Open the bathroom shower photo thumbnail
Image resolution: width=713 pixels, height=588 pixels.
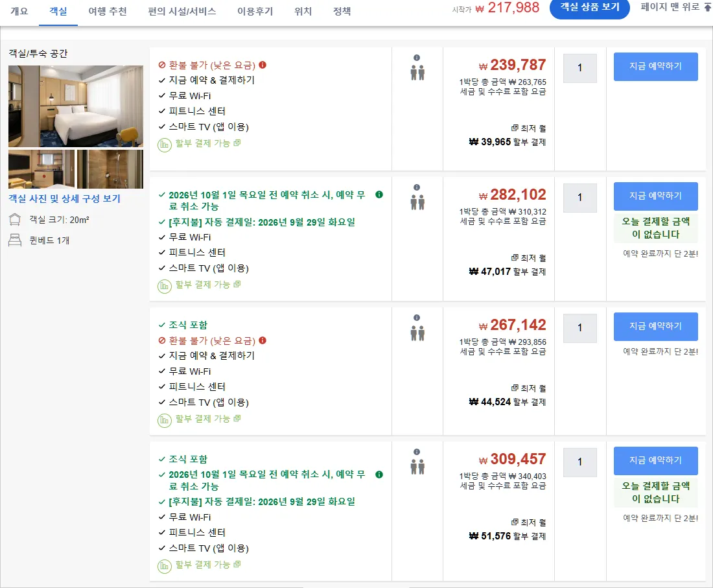pos(110,169)
